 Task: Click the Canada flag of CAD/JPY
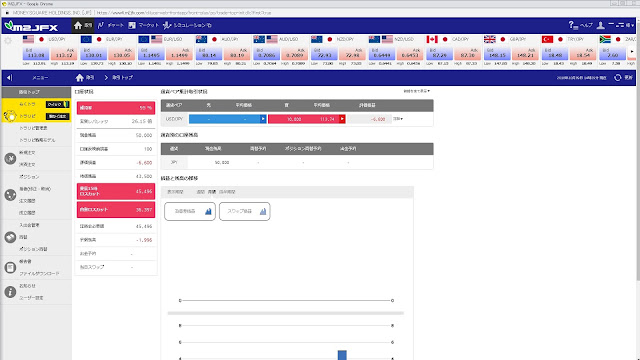pyautogui.click(x=432, y=39)
